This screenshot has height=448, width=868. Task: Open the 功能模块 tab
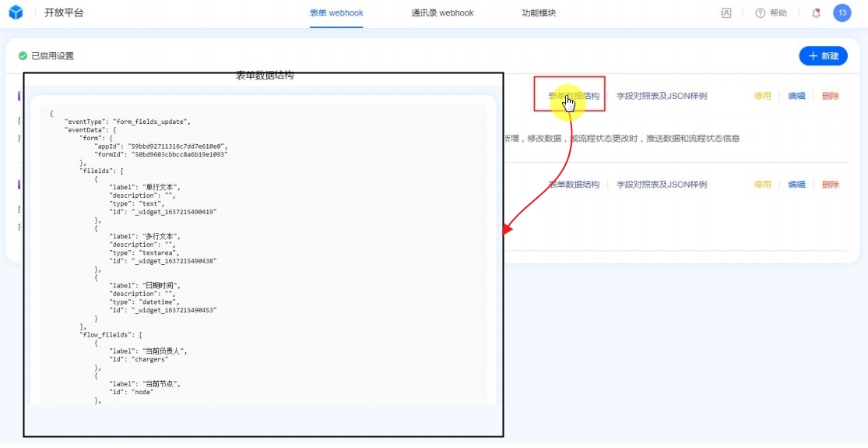coord(539,13)
